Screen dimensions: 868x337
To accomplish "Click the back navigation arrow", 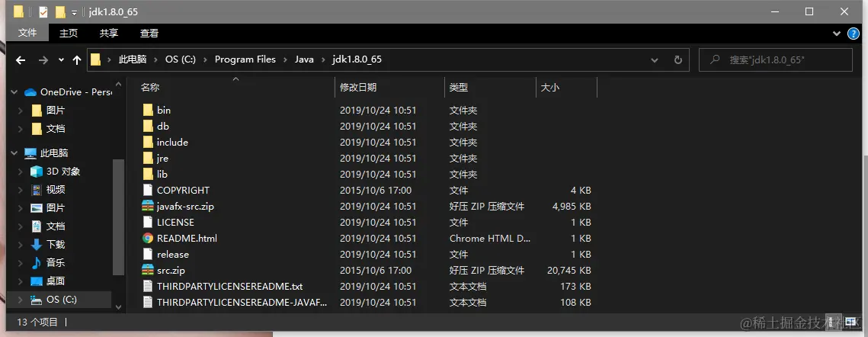I will click(x=21, y=60).
